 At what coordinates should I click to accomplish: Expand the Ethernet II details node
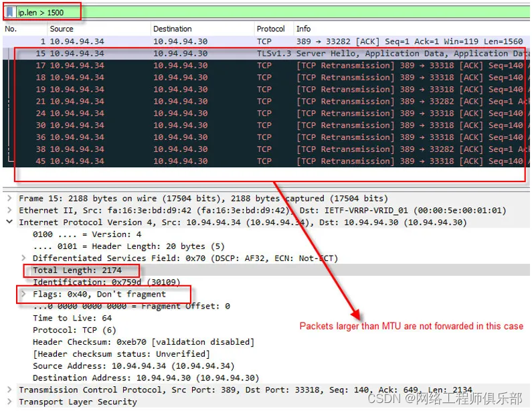click(x=9, y=210)
